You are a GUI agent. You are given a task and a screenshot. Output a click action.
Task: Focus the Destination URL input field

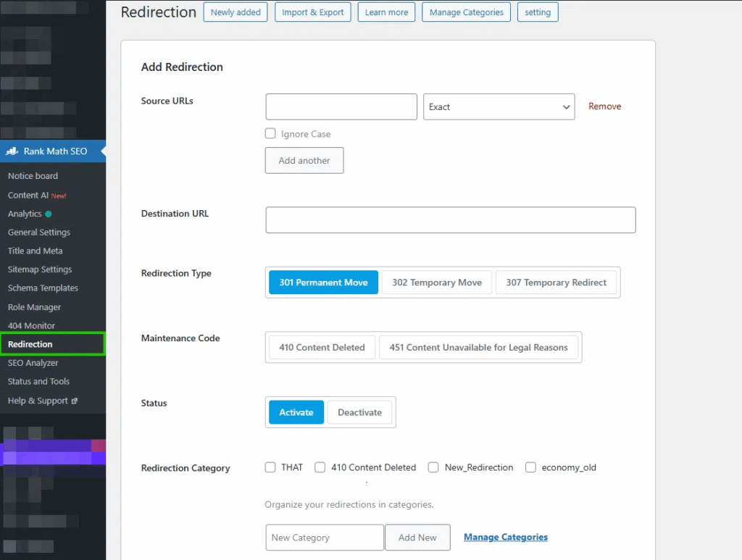click(450, 220)
